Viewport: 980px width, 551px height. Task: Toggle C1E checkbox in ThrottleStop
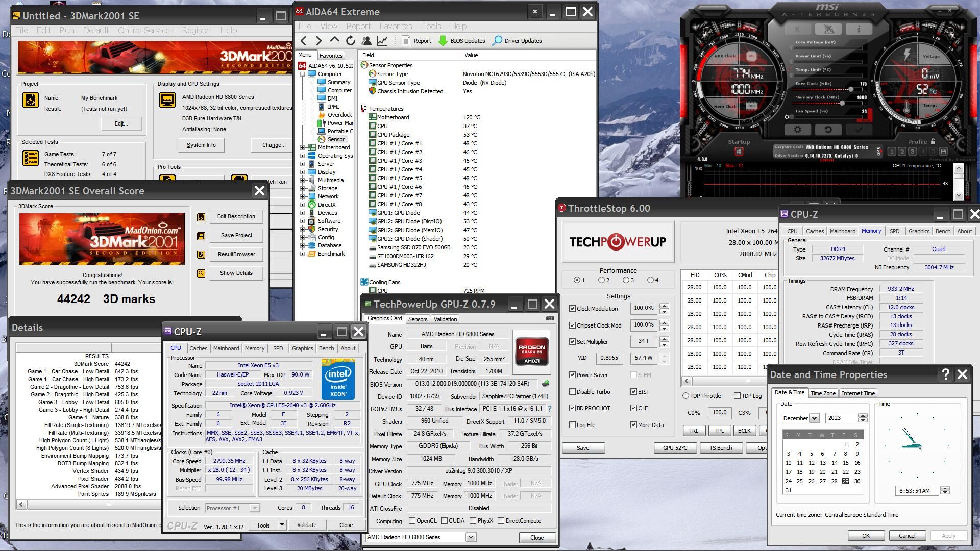(633, 408)
